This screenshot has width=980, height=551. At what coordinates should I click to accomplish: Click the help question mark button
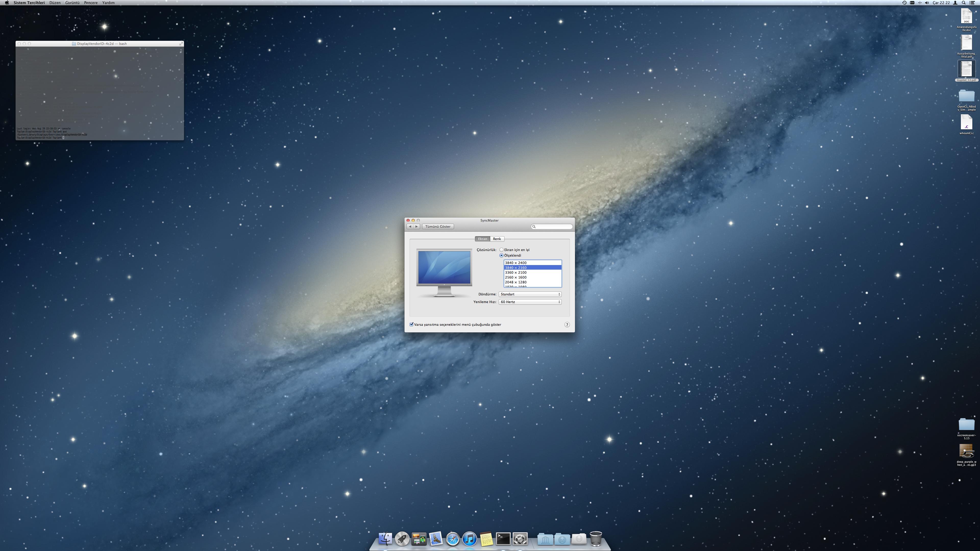coord(567,325)
